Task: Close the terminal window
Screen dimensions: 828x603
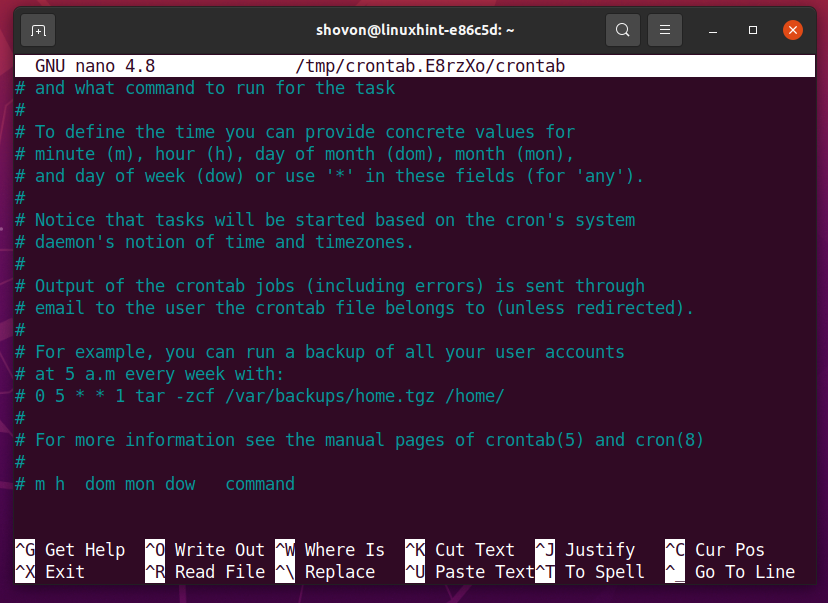Action: (x=793, y=30)
